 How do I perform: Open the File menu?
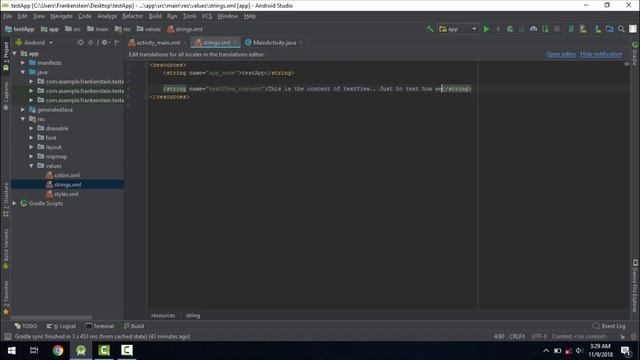point(8,16)
